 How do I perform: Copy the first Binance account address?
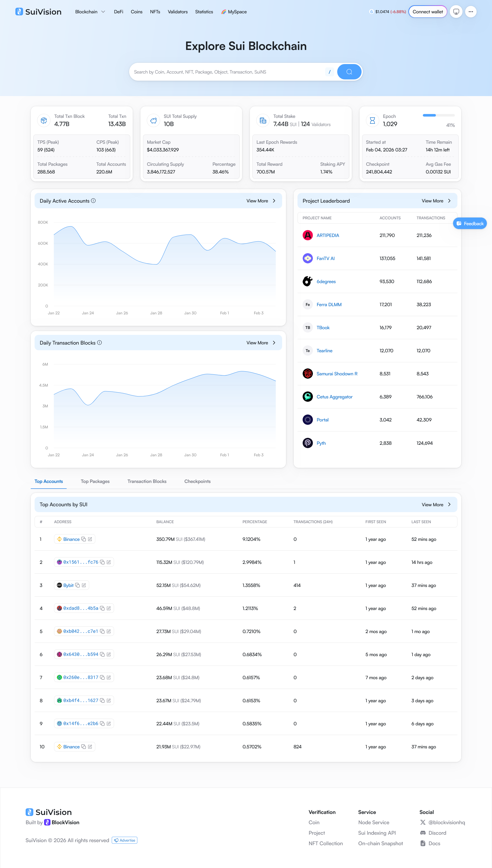(x=84, y=539)
